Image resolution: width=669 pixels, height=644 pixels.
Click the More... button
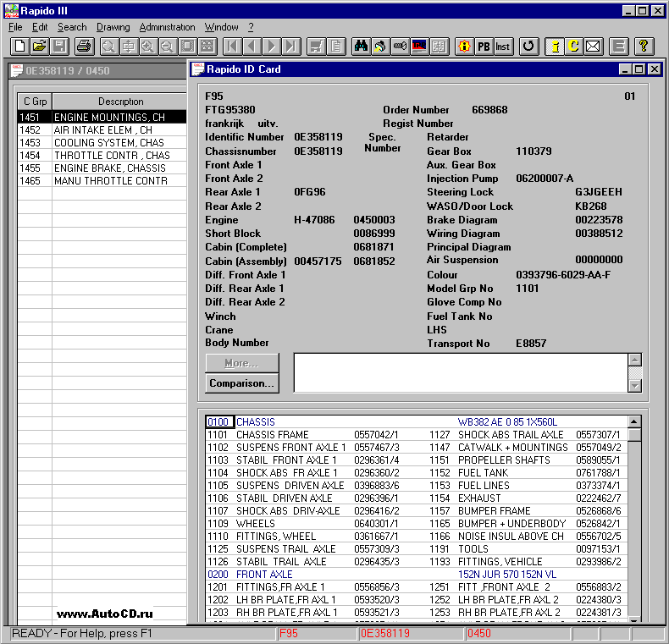(x=242, y=363)
